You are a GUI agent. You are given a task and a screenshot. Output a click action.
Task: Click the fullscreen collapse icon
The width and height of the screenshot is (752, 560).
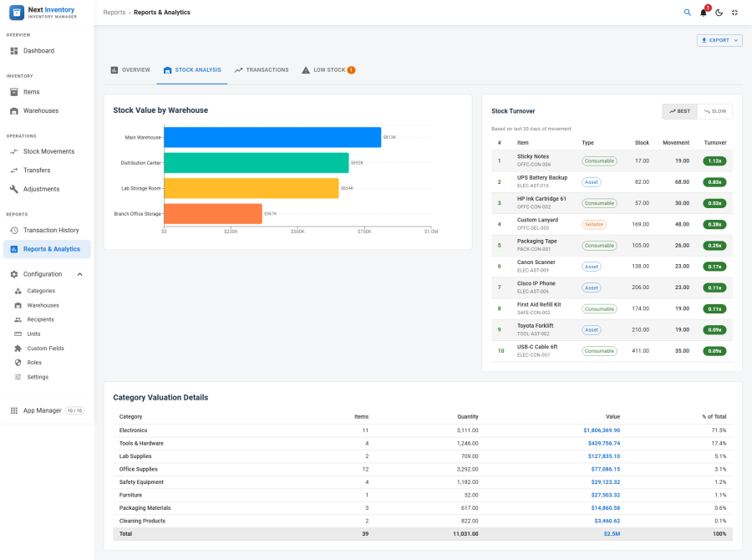click(734, 13)
